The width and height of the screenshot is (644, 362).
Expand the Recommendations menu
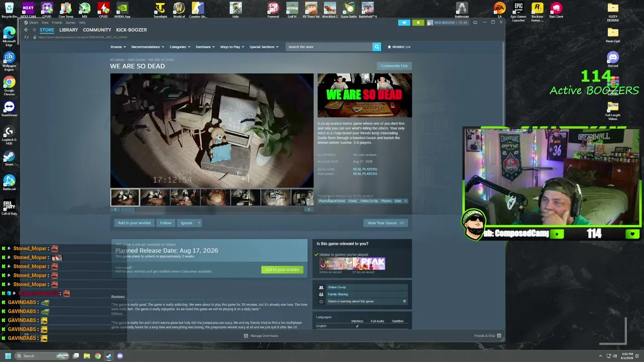[147, 47]
